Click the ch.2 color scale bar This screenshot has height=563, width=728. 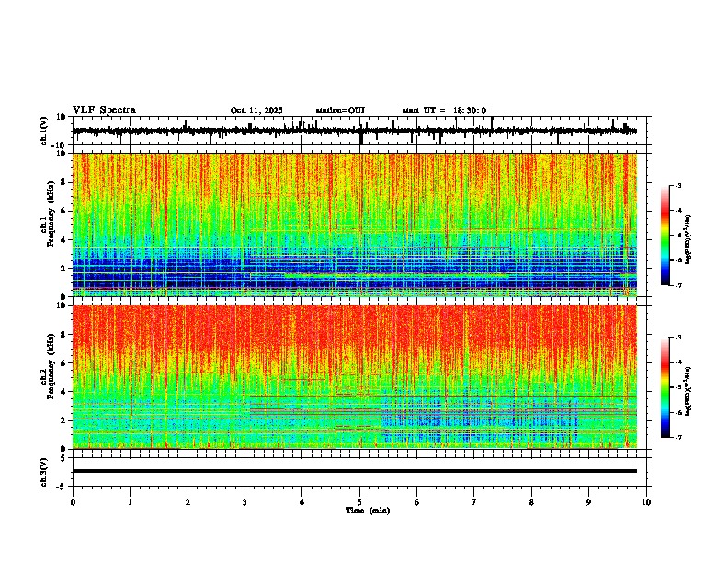click(665, 387)
